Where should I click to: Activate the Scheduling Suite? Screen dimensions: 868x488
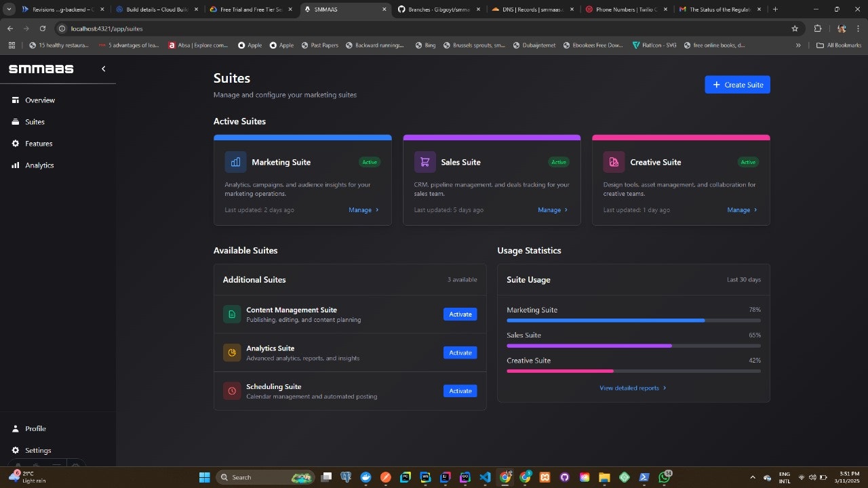(460, 391)
